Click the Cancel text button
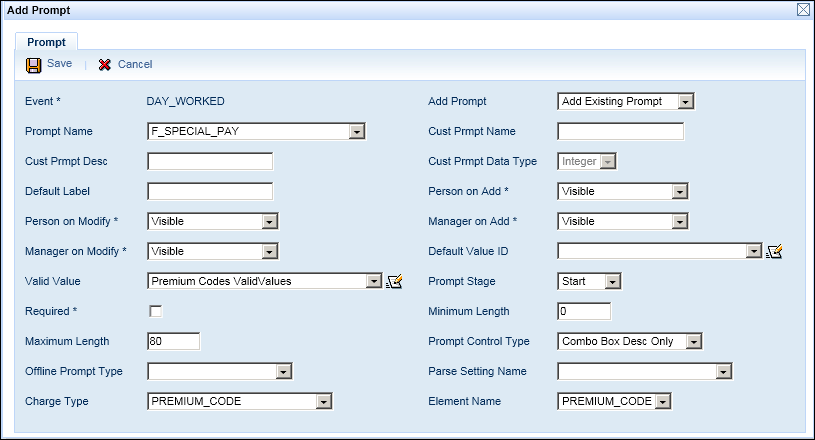This screenshot has width=815, height=440. click(x=135, y=64)
